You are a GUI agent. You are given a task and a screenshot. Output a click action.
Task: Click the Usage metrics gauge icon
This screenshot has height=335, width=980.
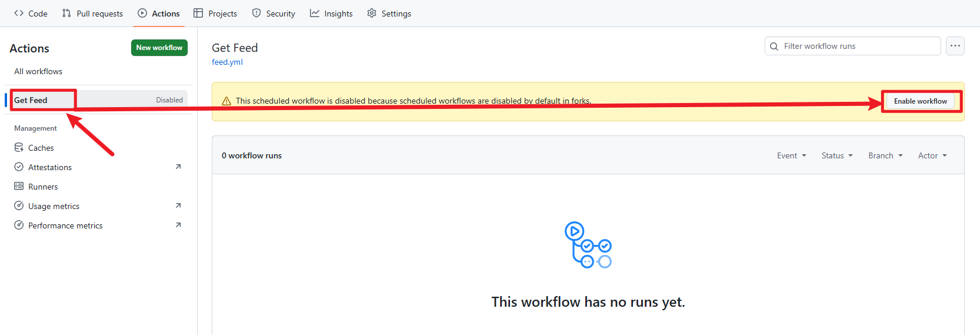click(19, 206)
